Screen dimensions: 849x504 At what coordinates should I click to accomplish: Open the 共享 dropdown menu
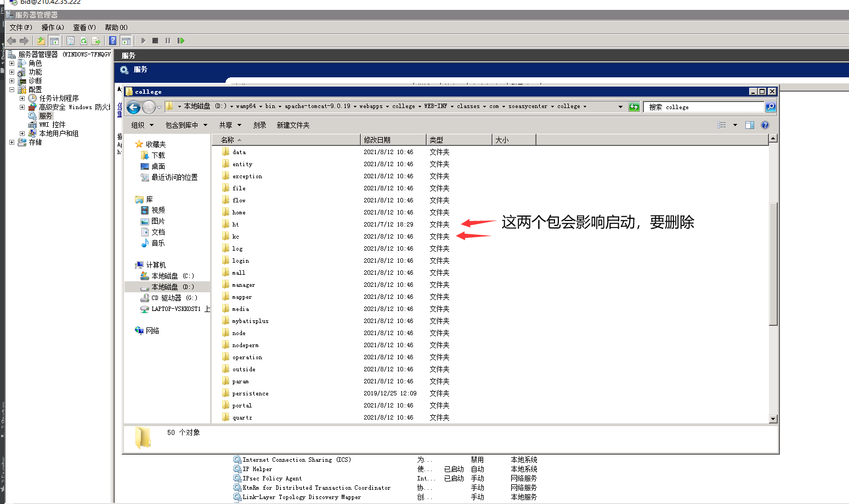pos(230,125)
